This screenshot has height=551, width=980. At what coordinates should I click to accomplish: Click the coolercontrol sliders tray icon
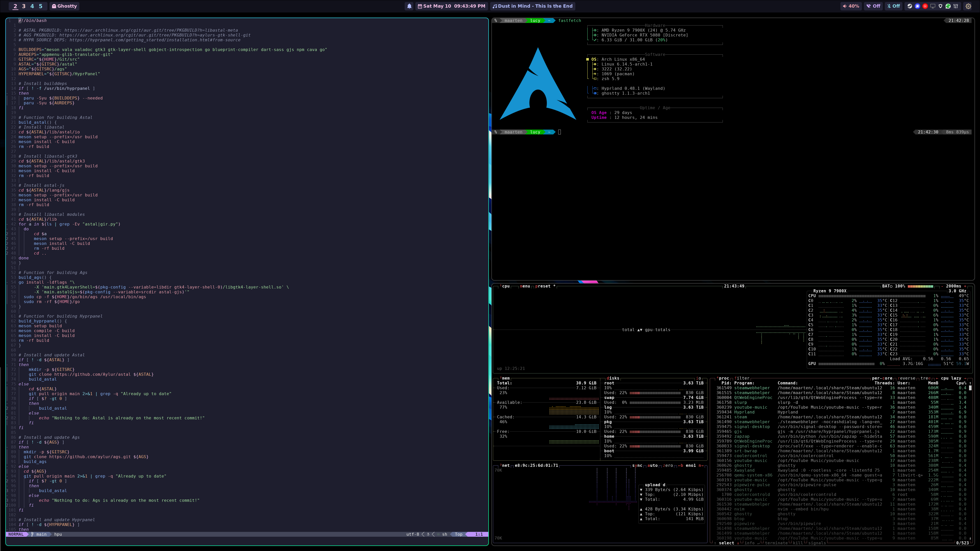point(956,6)
